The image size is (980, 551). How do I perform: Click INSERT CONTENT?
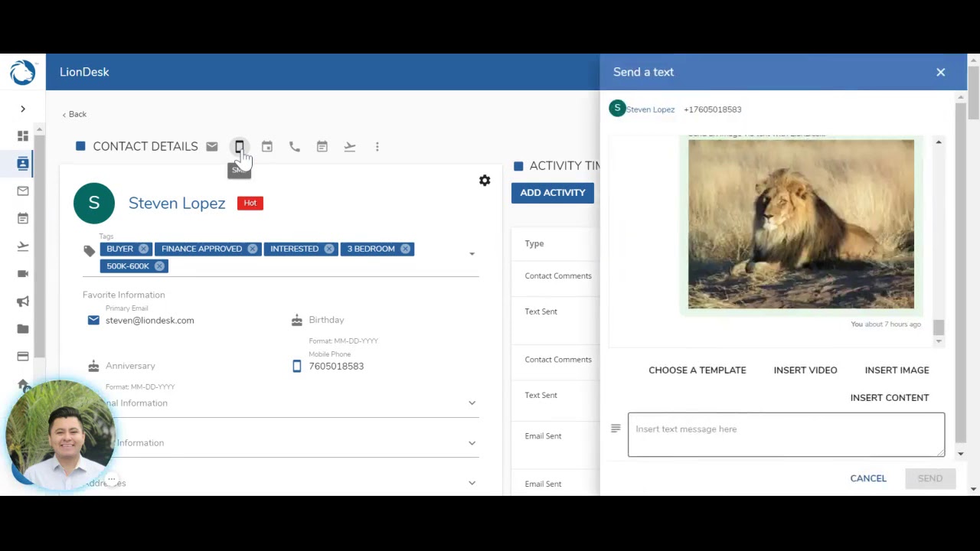click(x=890, y=398)
